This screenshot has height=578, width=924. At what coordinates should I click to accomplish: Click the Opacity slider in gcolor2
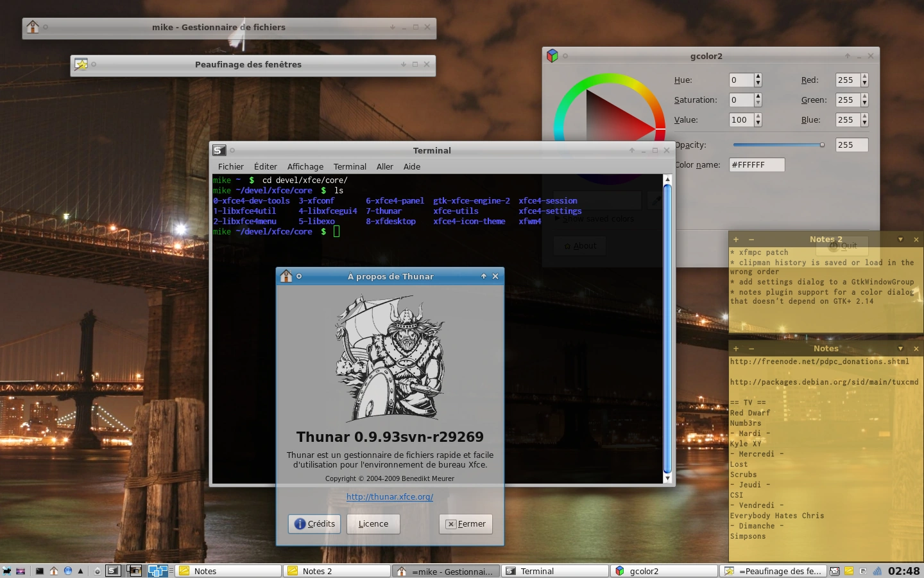tap(778, 144)
